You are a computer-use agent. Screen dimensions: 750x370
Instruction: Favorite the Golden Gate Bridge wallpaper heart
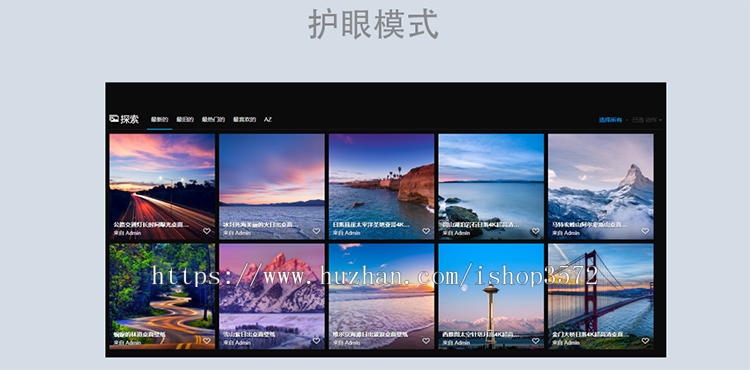click(x=645, y=341)
